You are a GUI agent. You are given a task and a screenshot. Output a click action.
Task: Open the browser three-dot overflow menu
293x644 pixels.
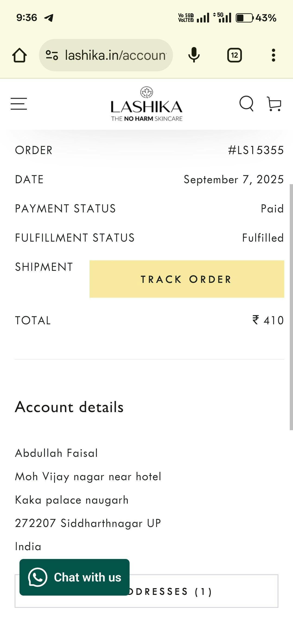274,55
